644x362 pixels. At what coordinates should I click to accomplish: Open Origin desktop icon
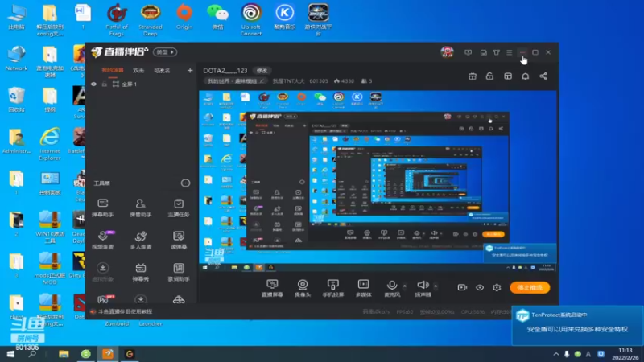pyautogui.click(x=184, y=17)
